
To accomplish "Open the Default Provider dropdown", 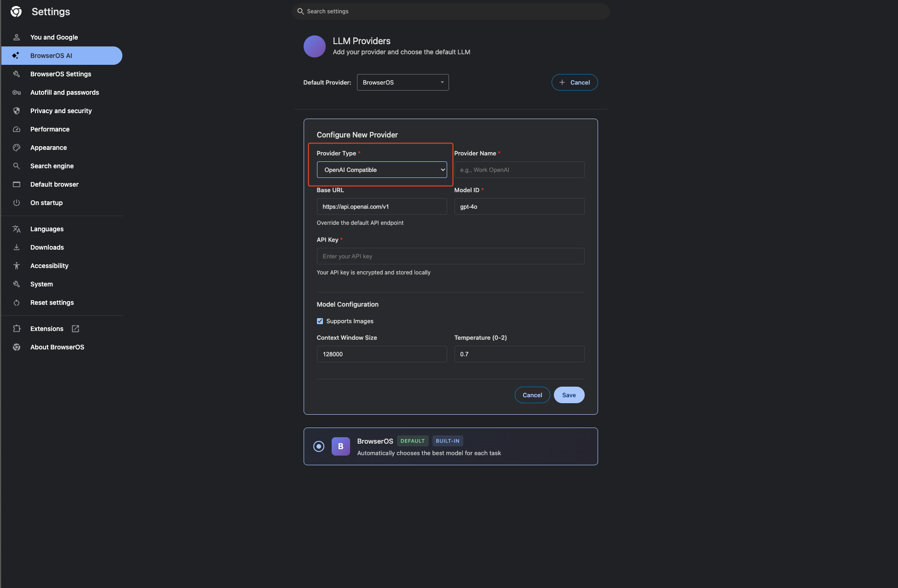I will [403, 82].
